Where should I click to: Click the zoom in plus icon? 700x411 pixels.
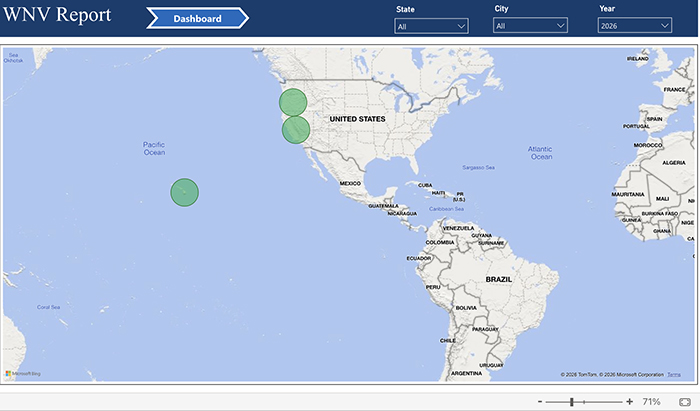coord(629,401)
